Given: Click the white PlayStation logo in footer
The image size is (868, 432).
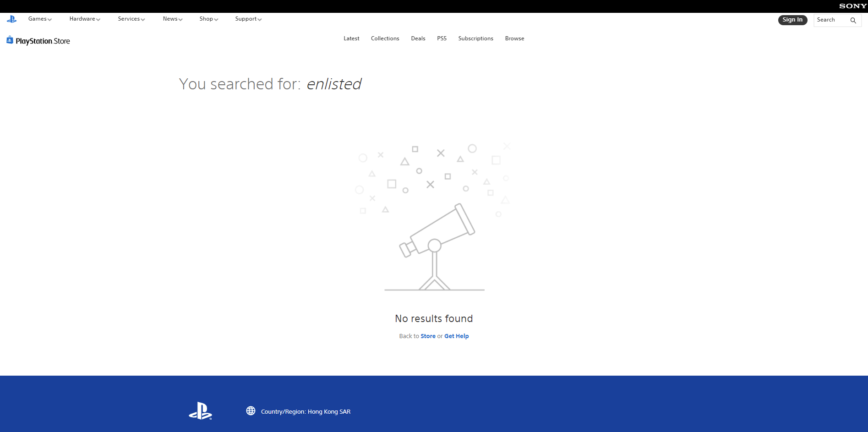Looking at the screenshot, I should point(201,411).
